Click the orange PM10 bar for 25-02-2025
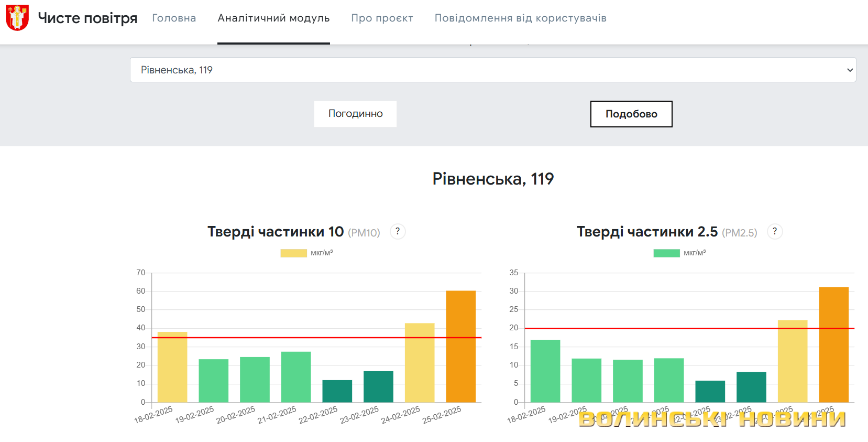Screen dimensions: 868x442 [x=460, y=346]
